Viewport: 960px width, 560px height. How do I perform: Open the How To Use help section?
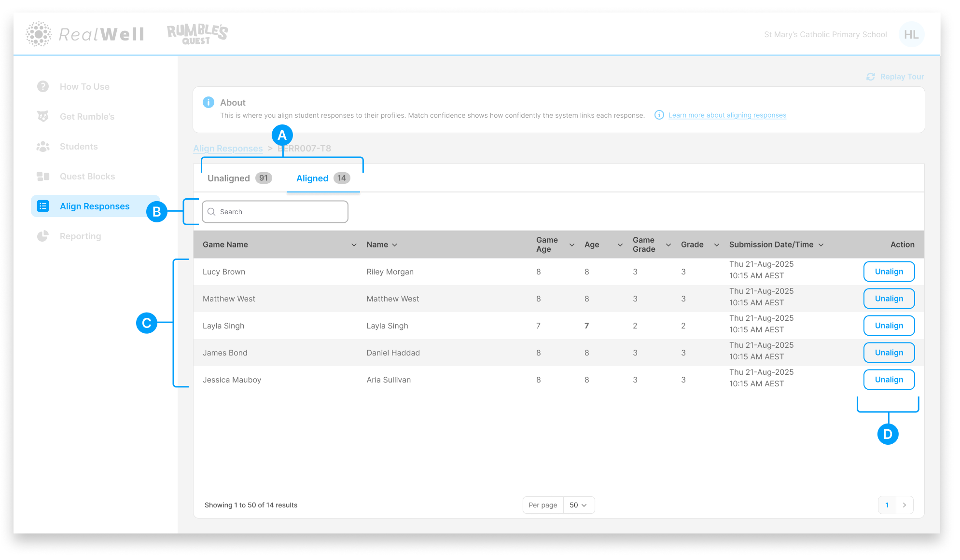click(84, 86)
